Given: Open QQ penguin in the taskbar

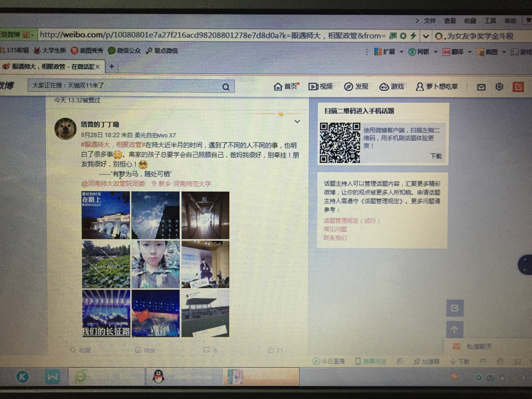Looking at the screenshot, I should pos(158,376).
